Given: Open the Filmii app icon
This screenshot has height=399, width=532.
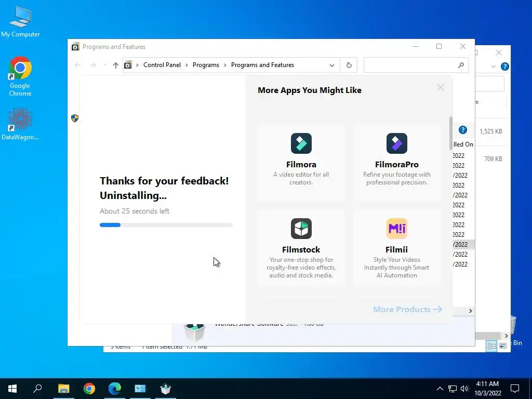Looking at the screenshot, I should point(396,229).
